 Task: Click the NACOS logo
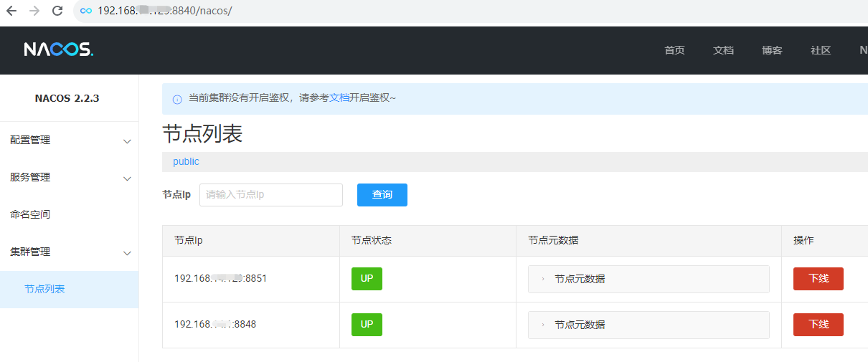59,49
